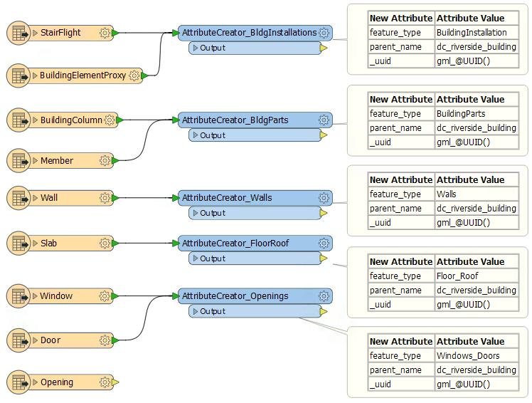Open Door feature type gear settings
This screenshot has height=403, width=532.
click(x=105, y=340)
